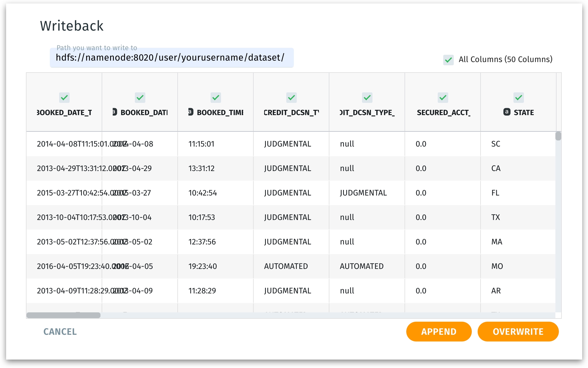The image size is (588, 368).
Task: Uncheck the STATE column checkbox
Action: point(518,98)
